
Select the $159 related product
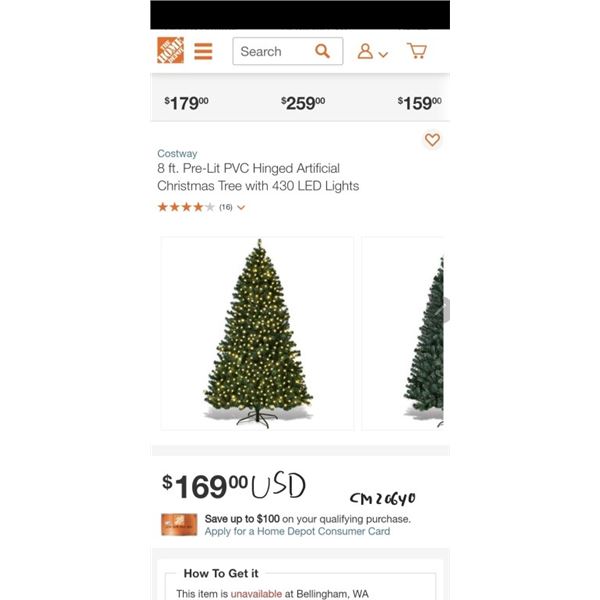click(x=419, y=103)
